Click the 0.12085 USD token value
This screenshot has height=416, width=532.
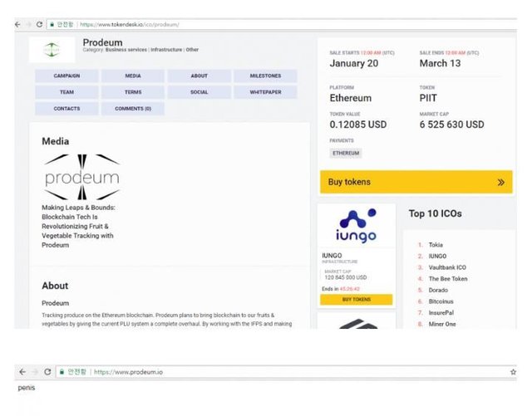358,125
